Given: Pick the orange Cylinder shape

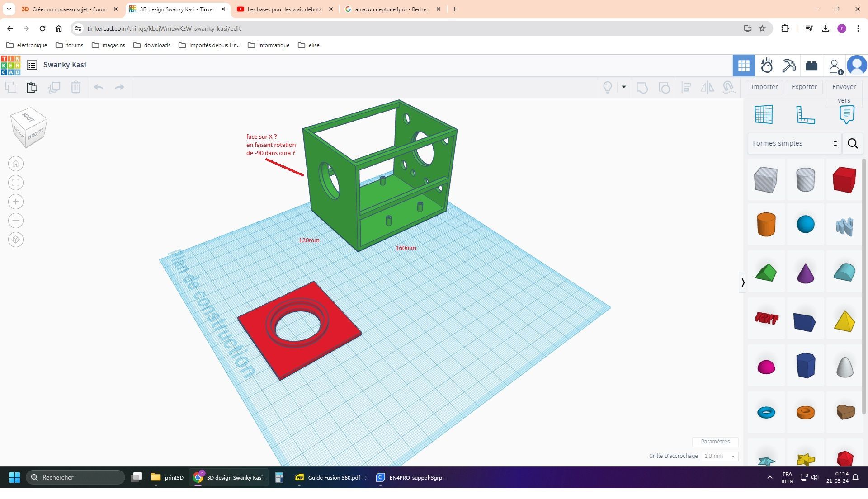Looking at the screenshot, I should pos(766,224).
